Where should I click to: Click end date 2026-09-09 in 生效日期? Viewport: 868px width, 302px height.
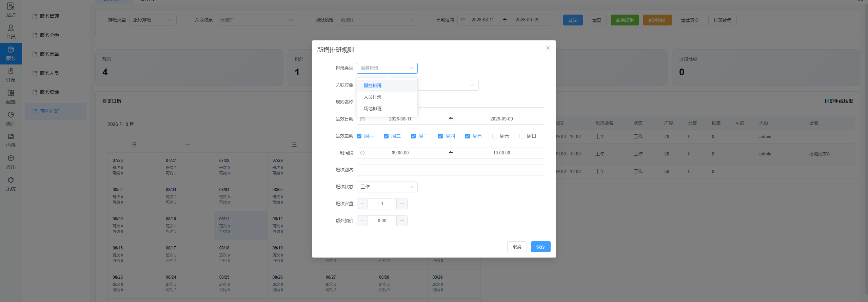click(501, 119)
